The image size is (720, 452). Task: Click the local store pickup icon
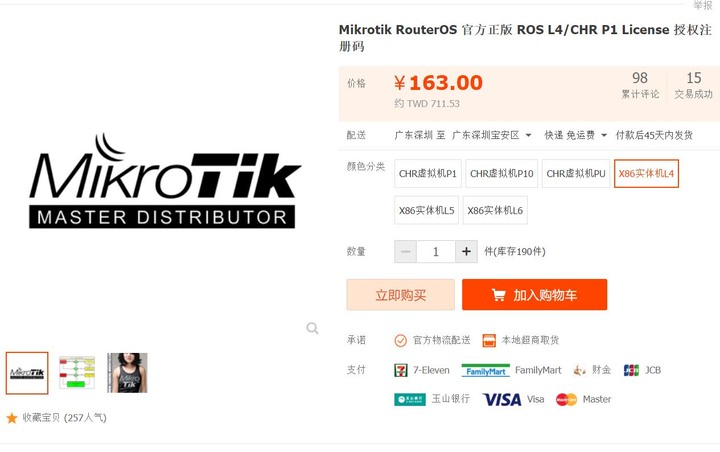click(489, 340)
